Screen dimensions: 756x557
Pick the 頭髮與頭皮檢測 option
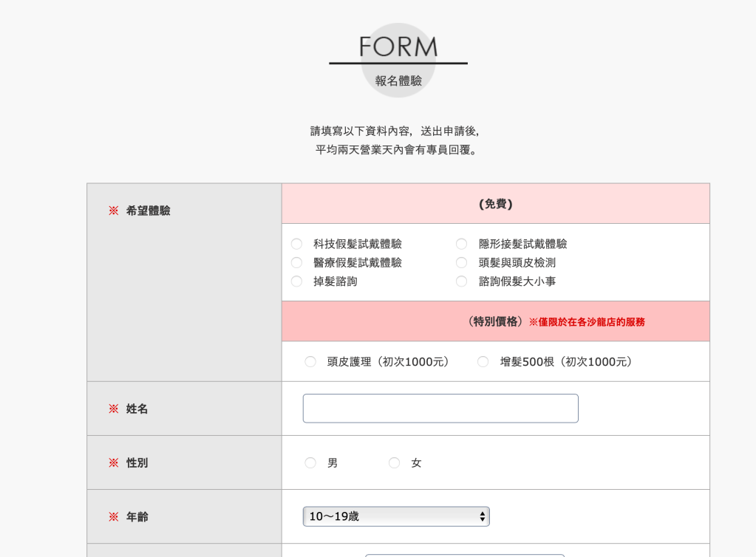tap(461, 262)
